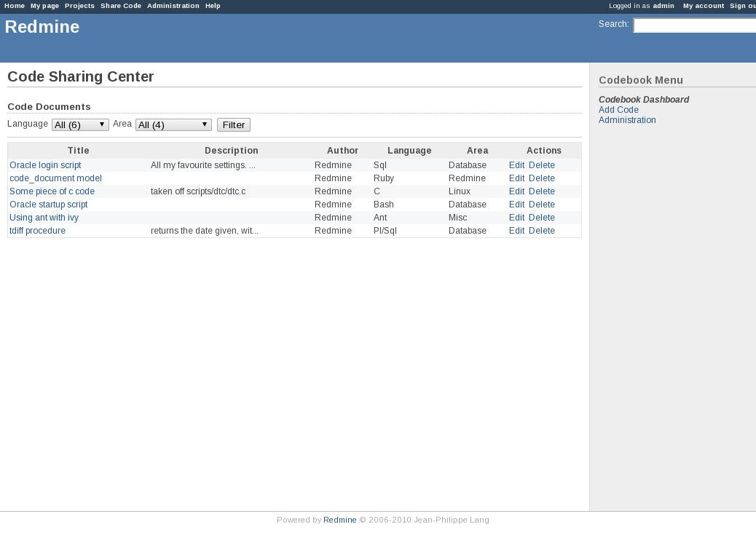The height and width of the screenshot is (543, 756).
Task: Click the Filter button
Action: [234, 124]
